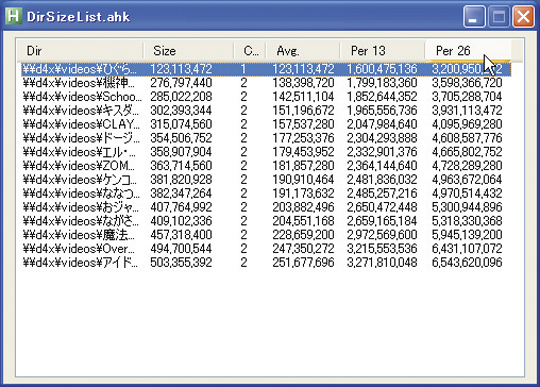540x387 pixels.
Task: Click Per 26 value 6,431,107,072
Action: click(467, 249)
